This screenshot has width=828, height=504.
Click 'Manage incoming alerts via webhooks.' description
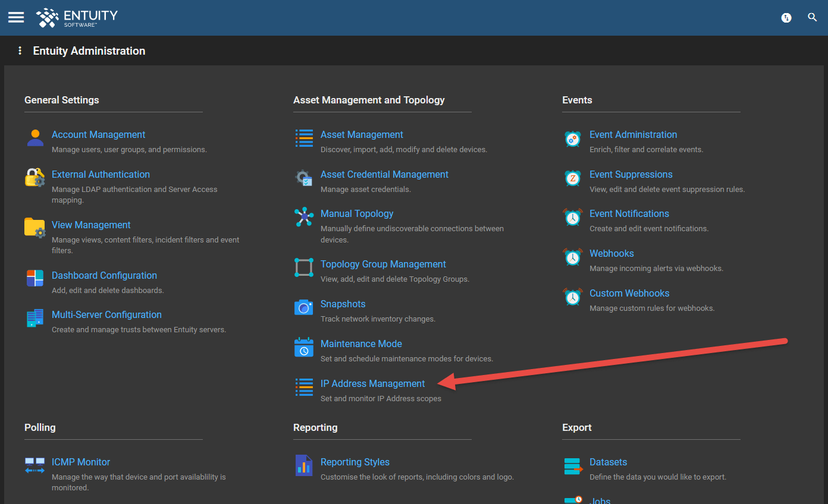click(656, 269)
